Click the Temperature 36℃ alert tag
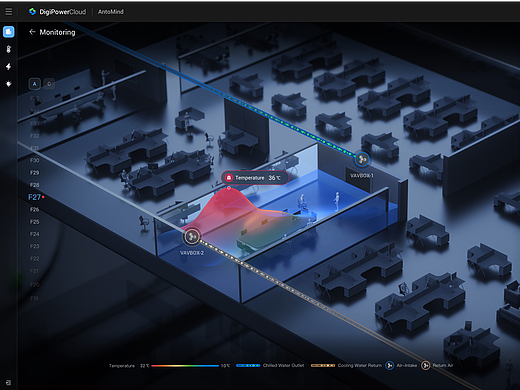Image resolution: width=520 pixels, height=390 pixels. click(x=255, y=178)
